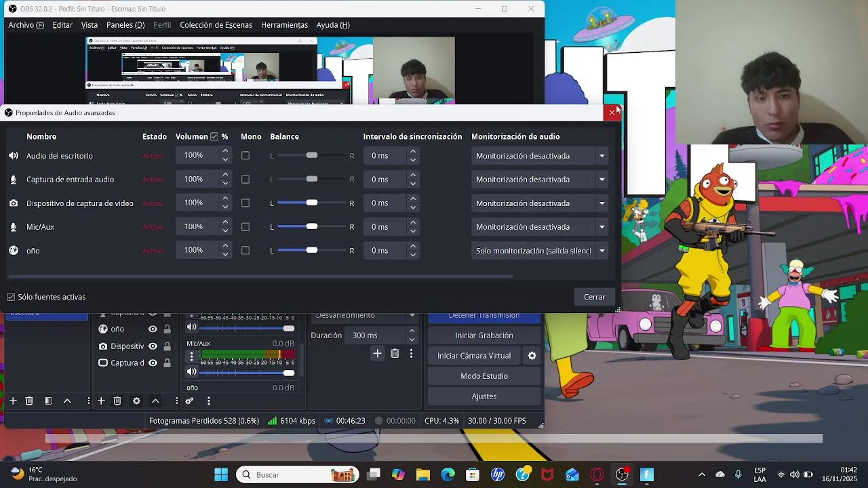This screenshot has width=868, height=488.
Task: Enable Mono for Mic/Aux
Action: click(245, 227)
